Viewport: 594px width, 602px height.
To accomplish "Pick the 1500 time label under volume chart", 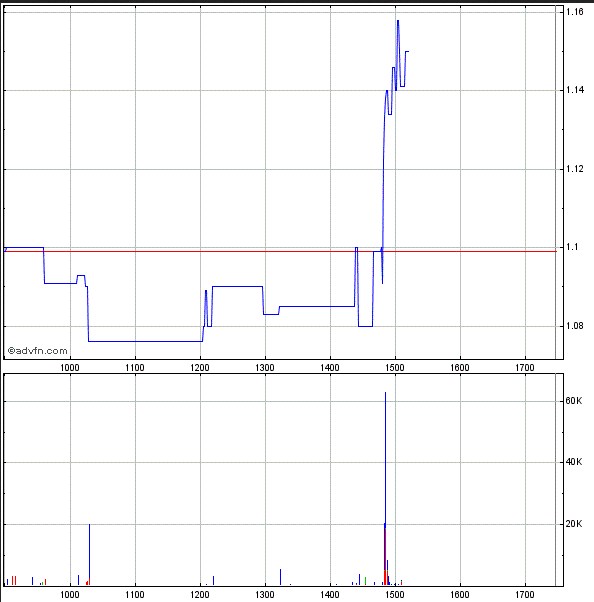I will point(395,595).
